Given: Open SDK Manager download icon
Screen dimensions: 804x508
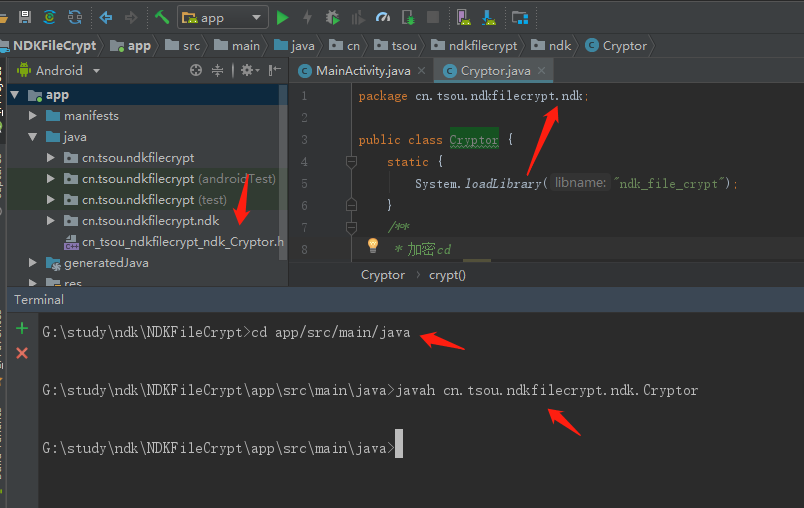Looking at the screenshot, I should (489, 18).
